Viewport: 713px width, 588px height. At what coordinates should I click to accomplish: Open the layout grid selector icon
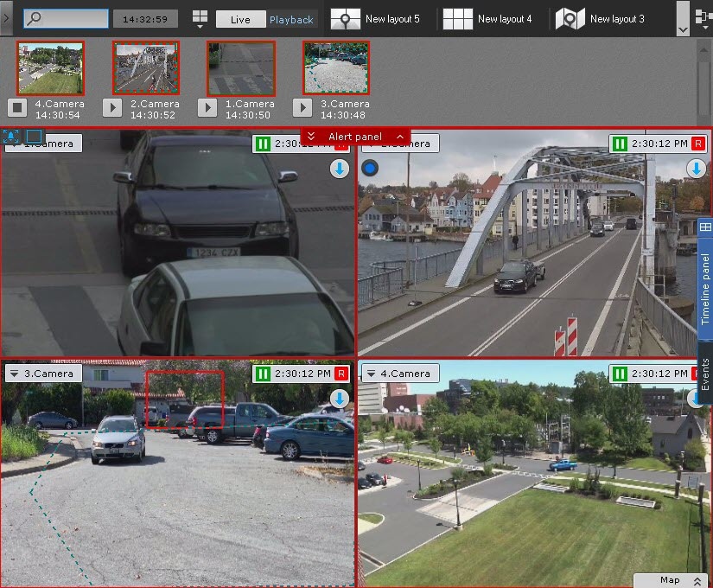pyautogui.click(x=200, y=18)
